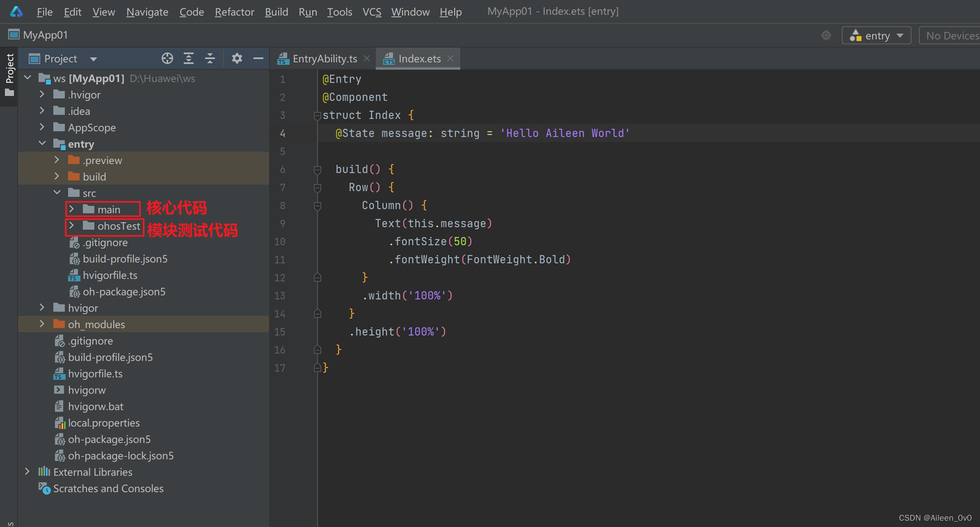Viewport: 980px width, 527px height.
Task: Switch to the EntryAbility.ts tab
Action: (x=324, y=59)
